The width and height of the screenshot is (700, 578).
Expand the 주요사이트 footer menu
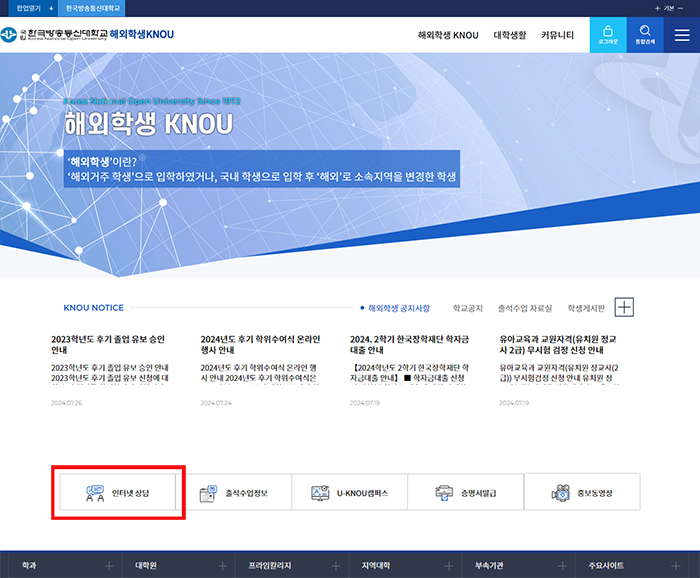pos(674,566)
